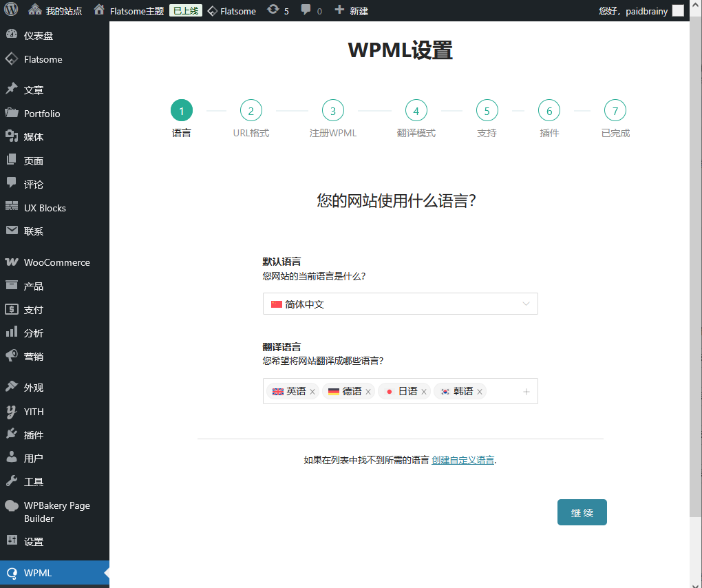702x588 pixels.
Task: Click the 创建自定义语言 link
Action: (463, 460)
